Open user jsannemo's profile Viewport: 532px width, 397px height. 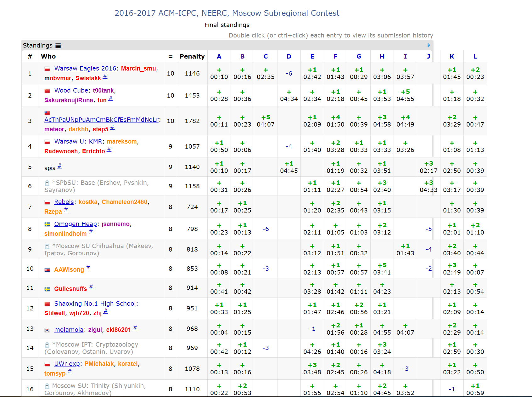[115, 224]
